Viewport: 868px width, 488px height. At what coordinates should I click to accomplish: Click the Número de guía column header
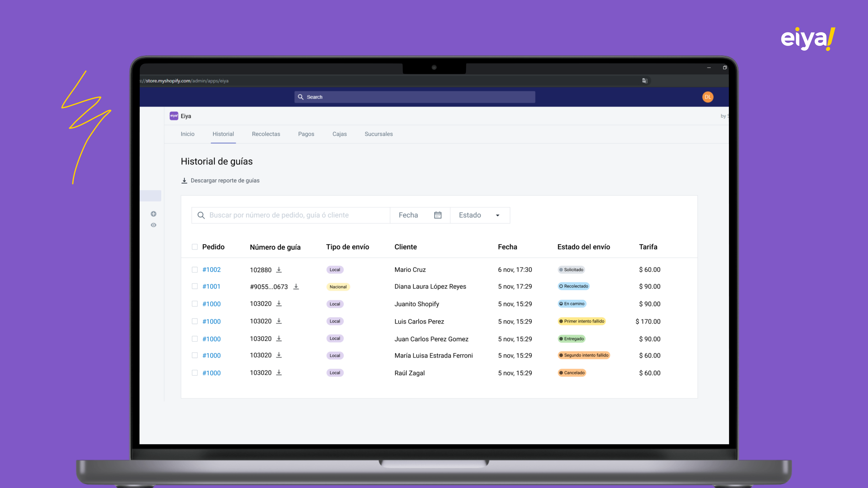coord(275,247)
